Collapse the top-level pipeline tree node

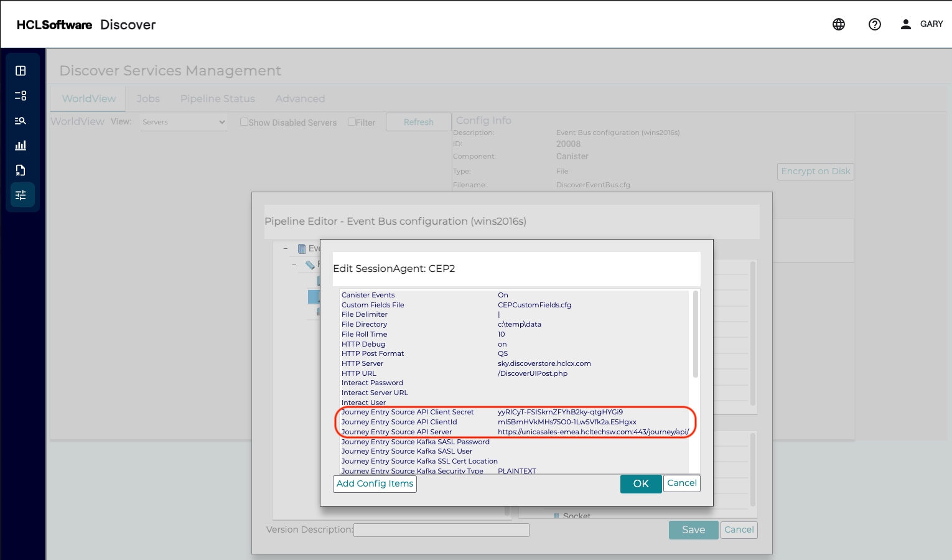point(286,248)
